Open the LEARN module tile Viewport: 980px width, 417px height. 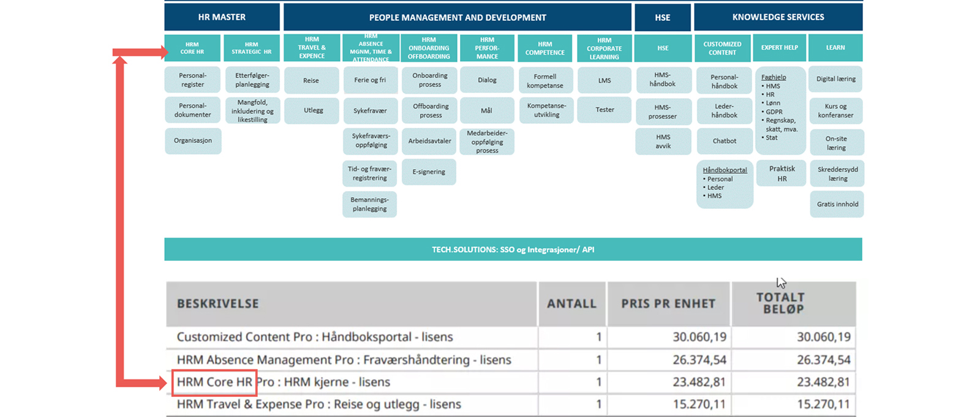pyautogui.click(x=835, y=48)
